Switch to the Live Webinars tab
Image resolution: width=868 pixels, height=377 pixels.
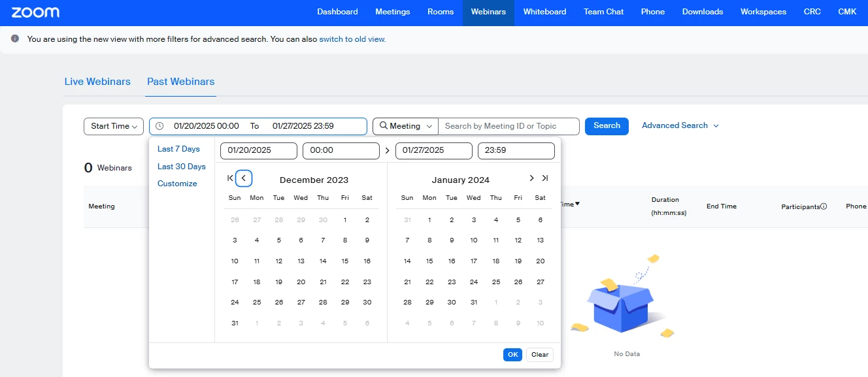click(97, 82)
